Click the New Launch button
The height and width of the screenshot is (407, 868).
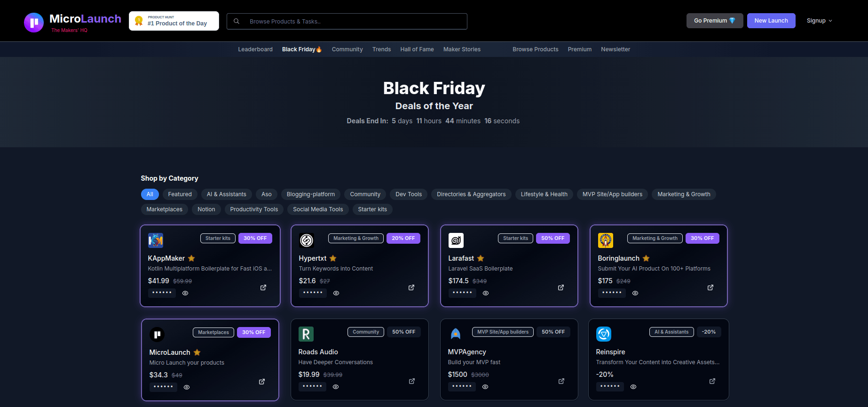coord(771,21)
